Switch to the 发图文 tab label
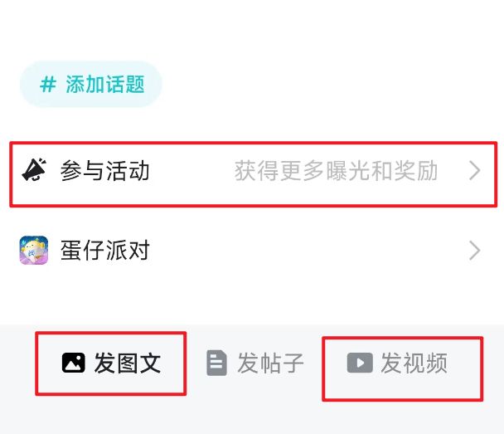The height and width of the screenshot is (434, 504). point(127,363)
